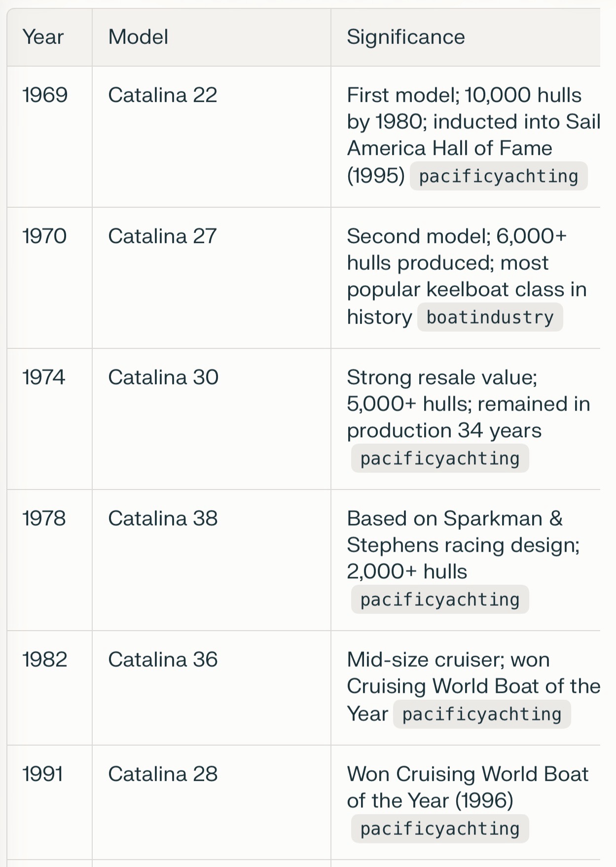This screenshot has width=616, height=867.
Task: Select the Catalina 36 model cell
Action: [x=163, y=660]
